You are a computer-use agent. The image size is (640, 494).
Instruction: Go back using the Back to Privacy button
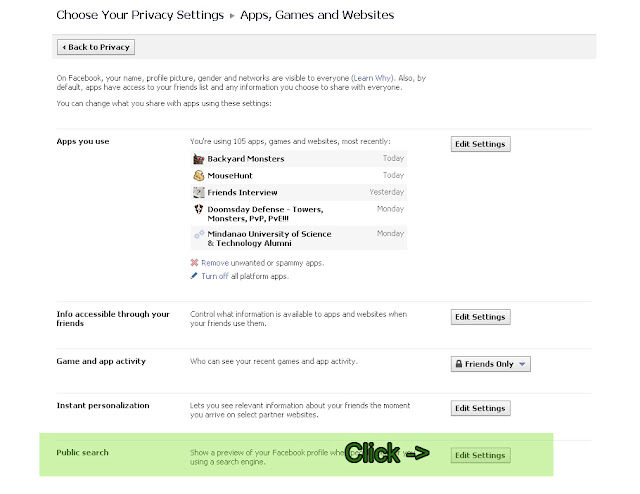(95, 47)
